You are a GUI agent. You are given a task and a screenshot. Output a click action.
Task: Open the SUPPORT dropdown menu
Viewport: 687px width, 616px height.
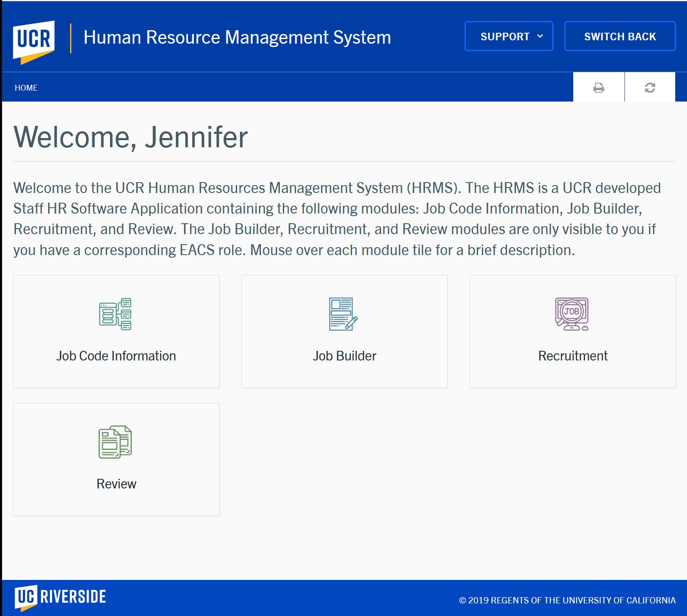[x=505, y=37]
